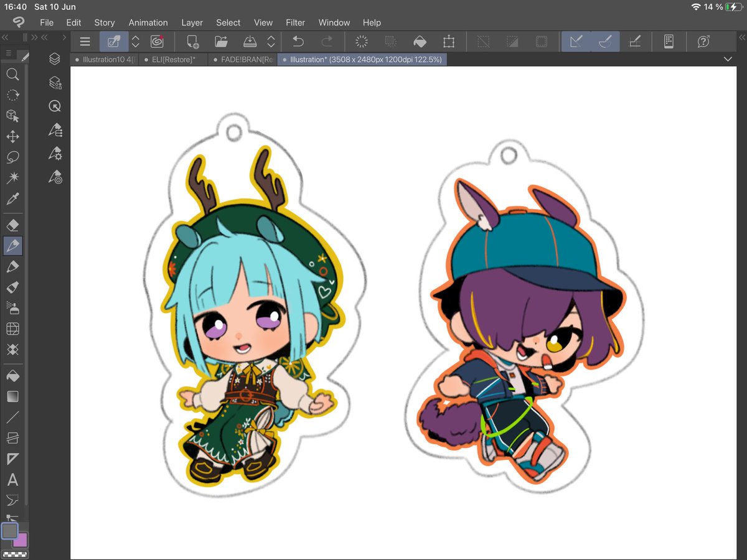Toggle snap to special ruler
Image resolution: width=747 pixels, height=560 pixels.
tap(605, 42)
